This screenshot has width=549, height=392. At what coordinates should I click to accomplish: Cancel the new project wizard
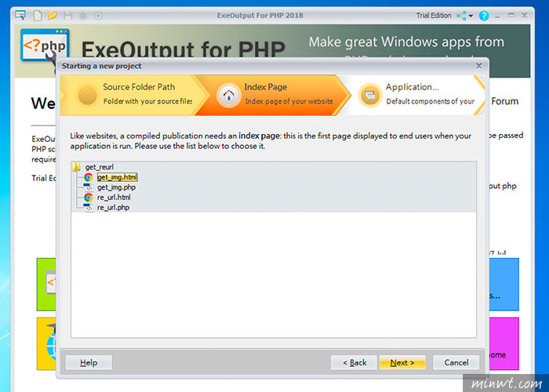pyautogui.click(x=456, y=362)
